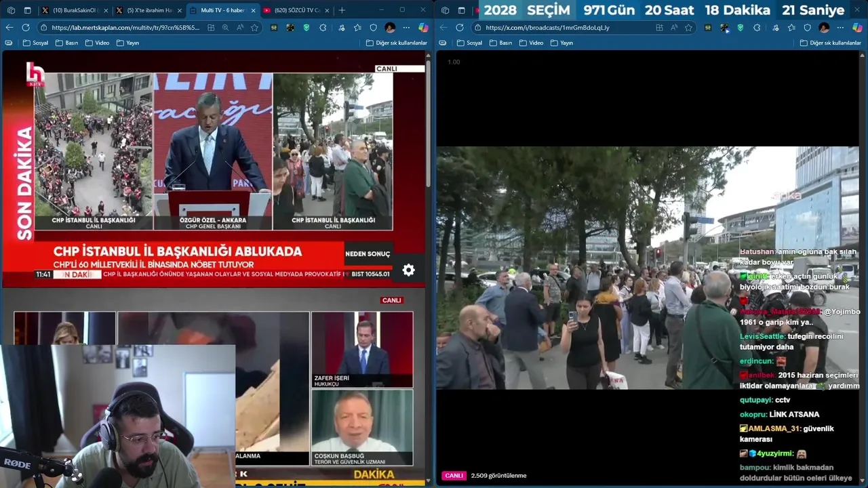Screen dimensions: 868x488
Task: Open Favorites hub in left window toolbar
Action: point(357,28)
